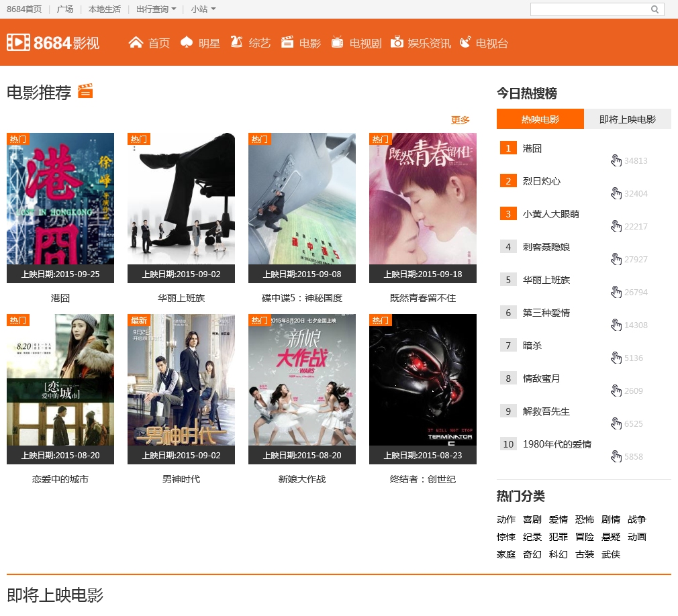Open the 港囧 movie poster
The width and height of the screenshot is (678, 616).
[60, 207]
